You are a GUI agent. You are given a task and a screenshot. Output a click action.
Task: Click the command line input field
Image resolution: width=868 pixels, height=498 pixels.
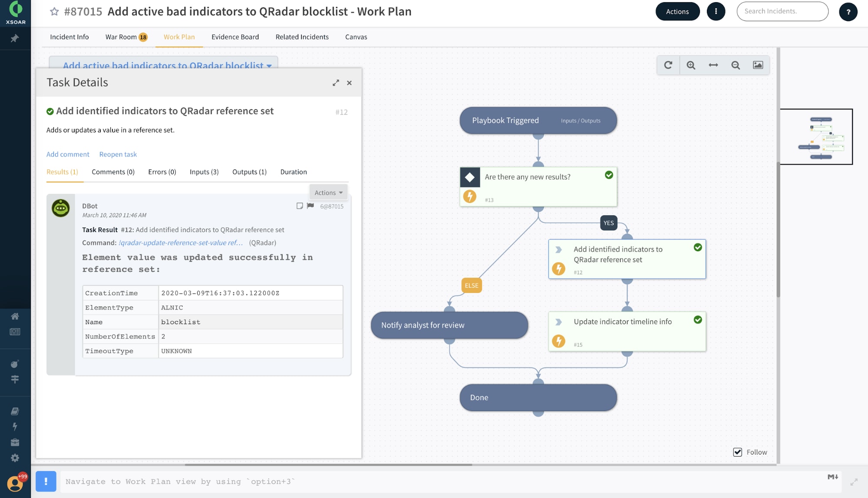tap(443, 481)
